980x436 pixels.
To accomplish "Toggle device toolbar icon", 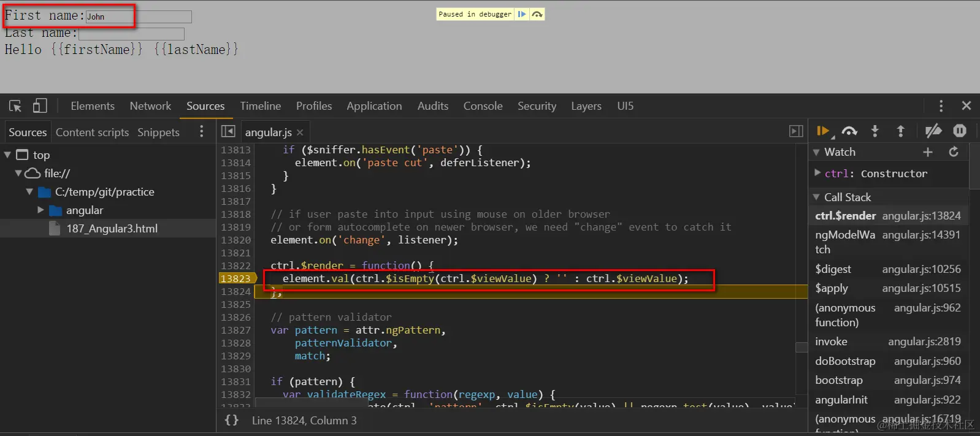I will click(40, 106).
